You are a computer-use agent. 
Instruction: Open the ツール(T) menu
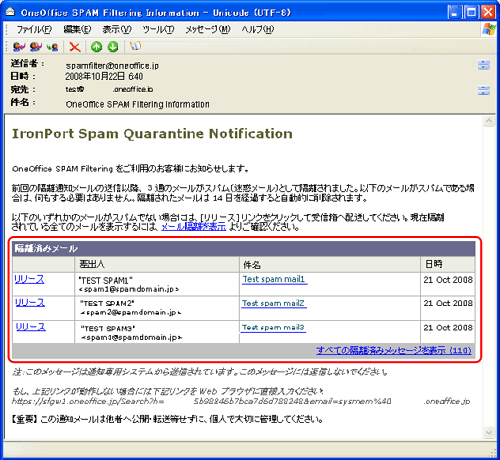click(158, 30)
